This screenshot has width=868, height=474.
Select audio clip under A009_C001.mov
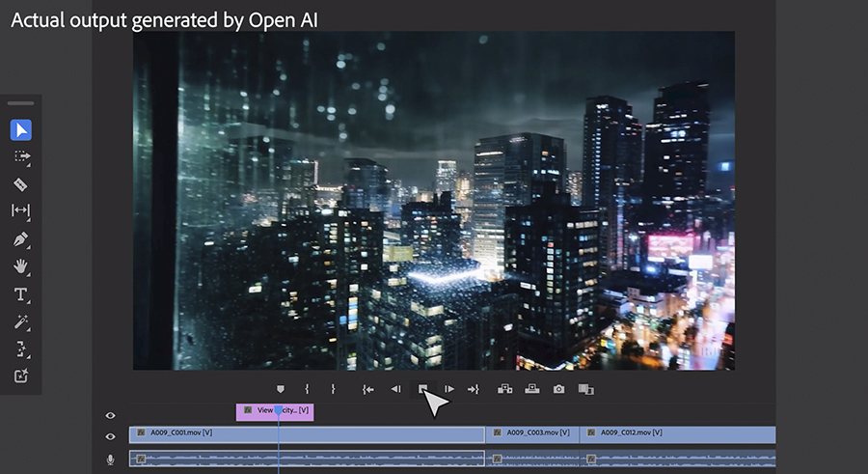click(x=308, y=459)
